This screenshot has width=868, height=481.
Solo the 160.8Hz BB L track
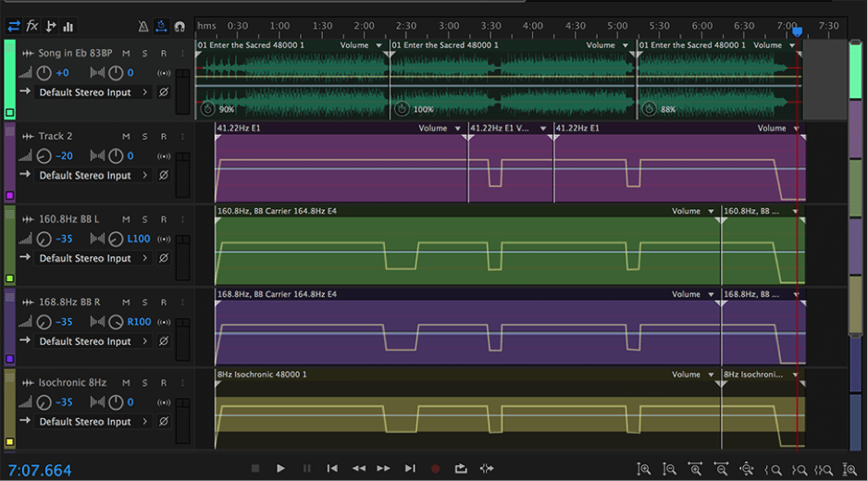(x=144, y=219)
